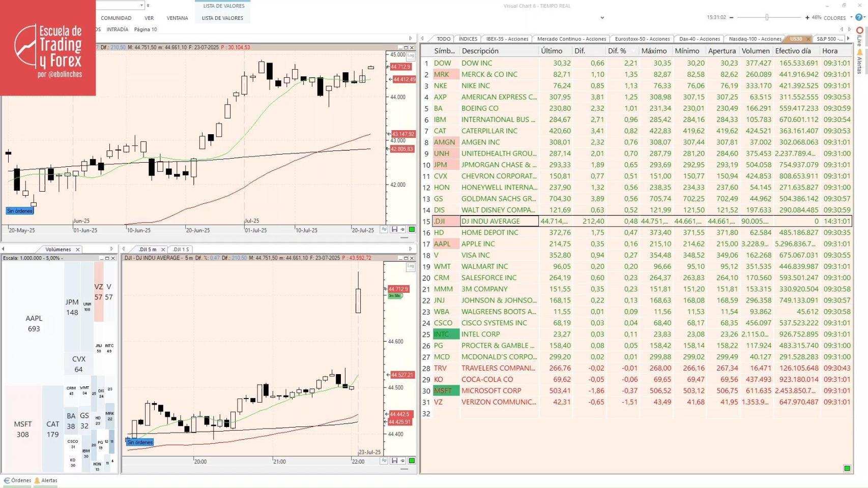Click the save disk icon under 5m chart
Image resolution: width=868 pixels, height=488 pixels.
click(394, 461)
